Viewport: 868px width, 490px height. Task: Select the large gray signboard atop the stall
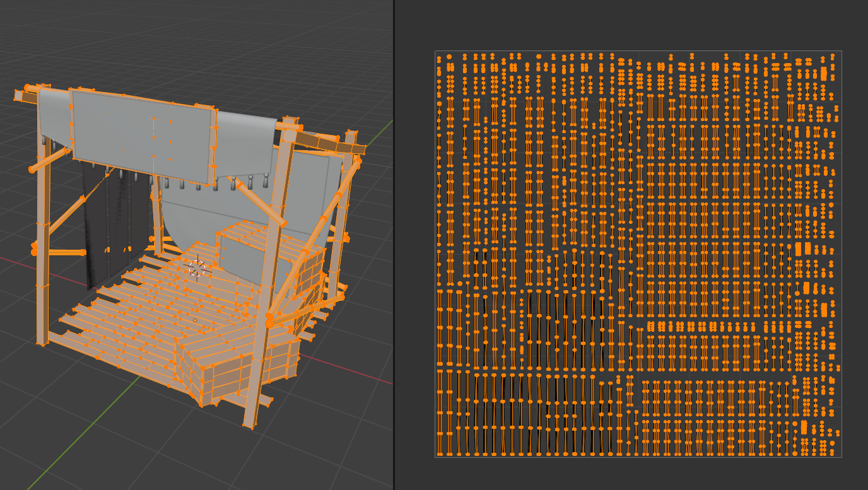[143, 136]
